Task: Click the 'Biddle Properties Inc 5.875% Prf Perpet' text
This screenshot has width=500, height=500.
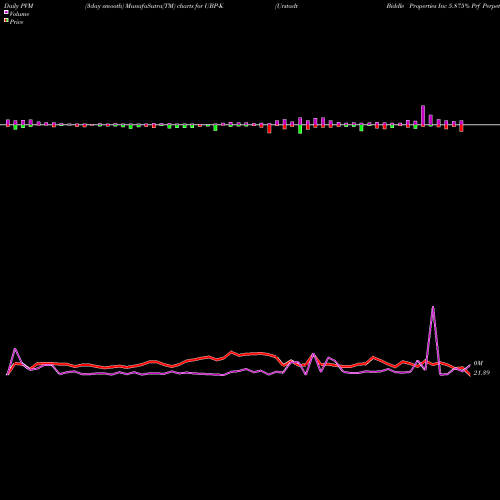Action: pyautogui.click(x=443, y=6)
